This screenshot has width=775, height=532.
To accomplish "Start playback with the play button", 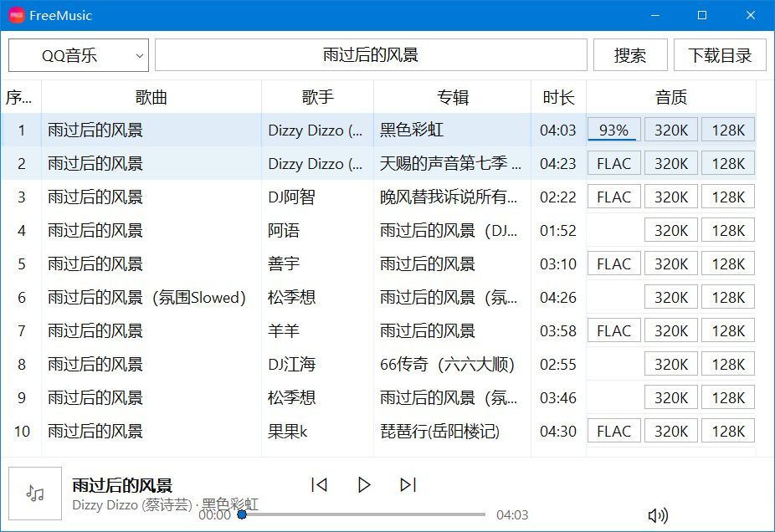I will click(364, 484).
